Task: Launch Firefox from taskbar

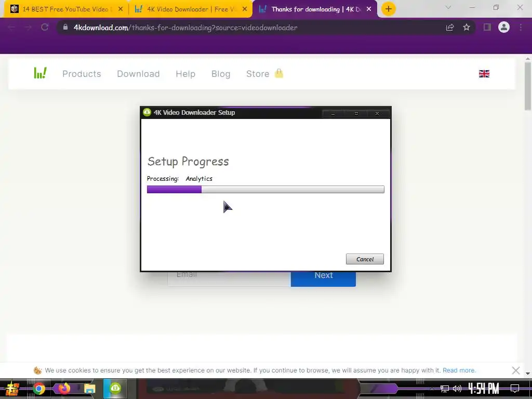Action: pyautogui.click(x=64, y=388)
